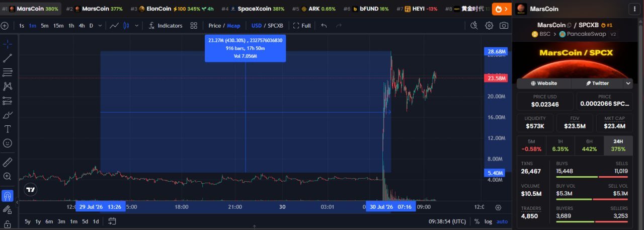Select the 5d date range
The height and width of the screenshot is (230, 644).
[x=85, y=221]
